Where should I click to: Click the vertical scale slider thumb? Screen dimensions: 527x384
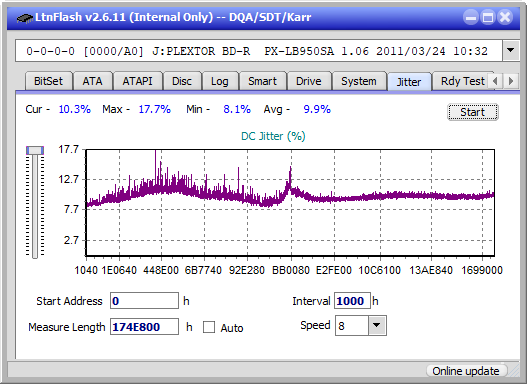pos(35,150)
